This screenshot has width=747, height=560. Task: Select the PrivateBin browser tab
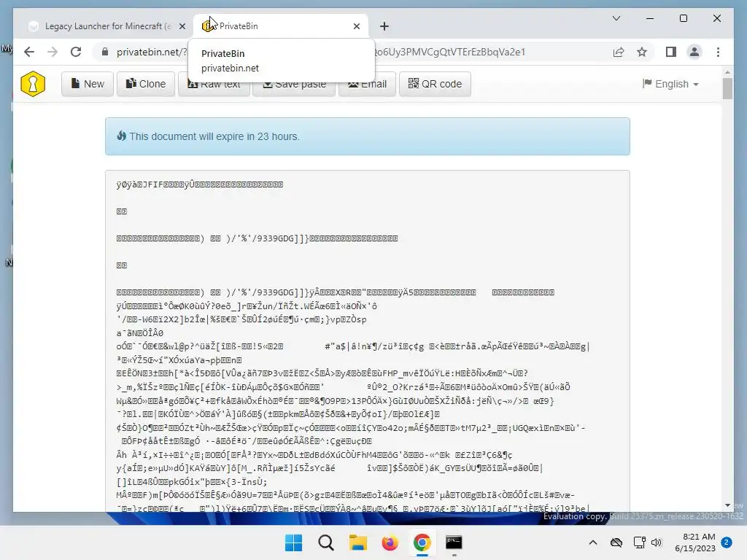pos(280,26)
